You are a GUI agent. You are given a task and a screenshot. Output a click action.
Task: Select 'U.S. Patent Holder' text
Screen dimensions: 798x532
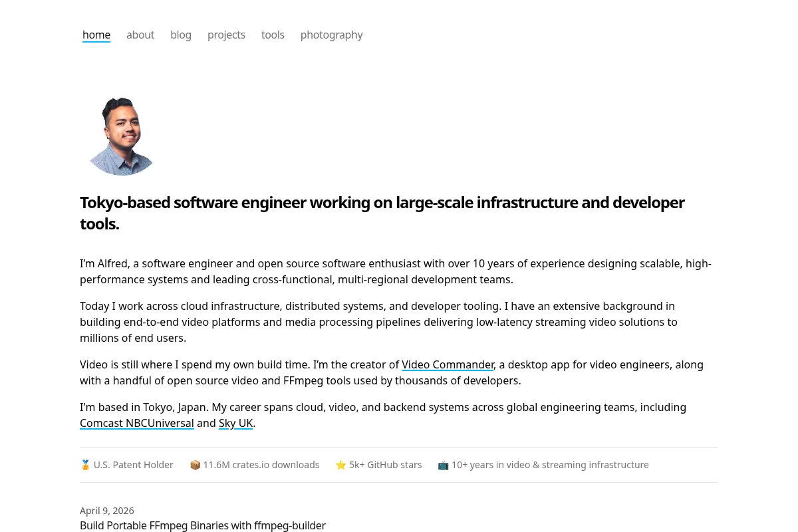click(134, 465)
